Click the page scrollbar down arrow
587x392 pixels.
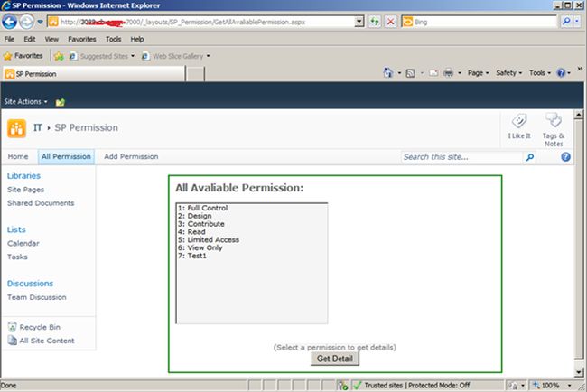coord(579,372)
